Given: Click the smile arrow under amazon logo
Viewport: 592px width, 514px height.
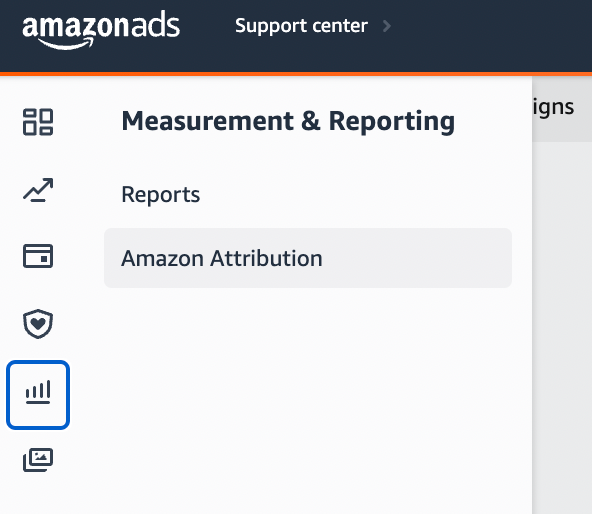Looking at the screenshot, I should coord(65,44).
